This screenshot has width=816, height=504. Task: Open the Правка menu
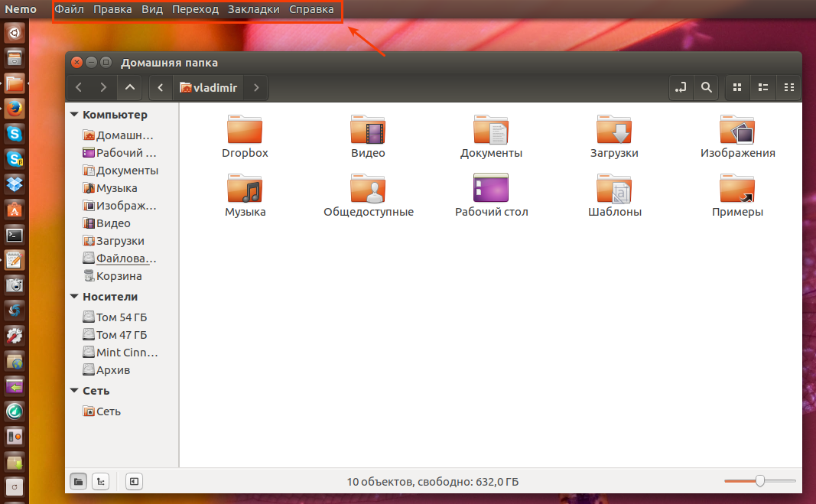click(112, 9)
